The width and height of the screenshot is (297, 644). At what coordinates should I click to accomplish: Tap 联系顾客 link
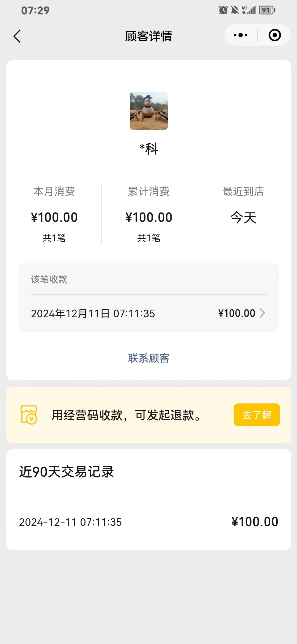pos(149,358)
